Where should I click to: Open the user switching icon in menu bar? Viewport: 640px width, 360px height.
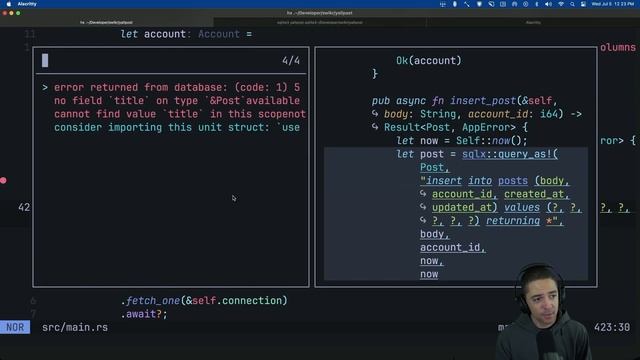pyautogui.click(x=583, y=4)
